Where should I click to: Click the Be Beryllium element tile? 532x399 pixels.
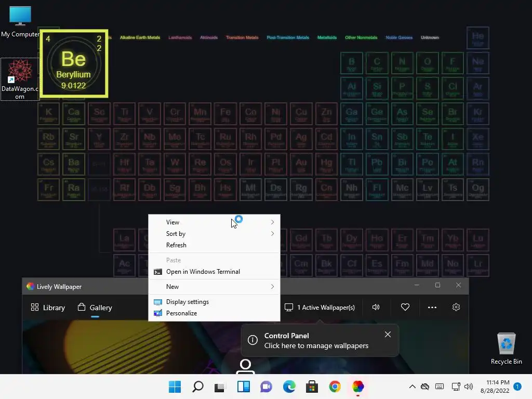pos(74,63)
